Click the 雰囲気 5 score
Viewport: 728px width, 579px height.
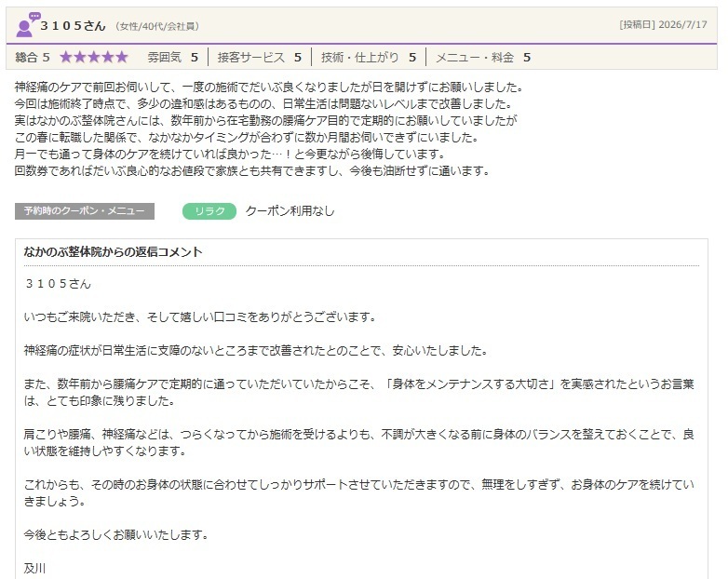click(173, 57)
